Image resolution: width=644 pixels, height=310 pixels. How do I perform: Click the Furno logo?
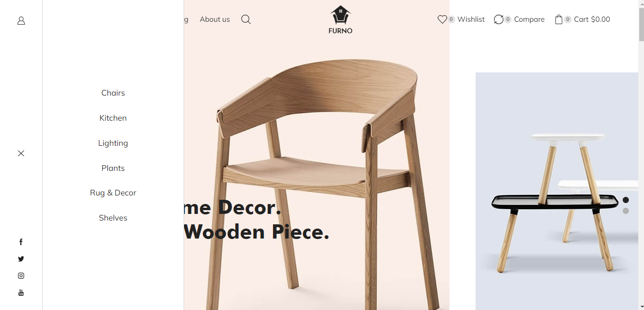click(x=340, y=20)
